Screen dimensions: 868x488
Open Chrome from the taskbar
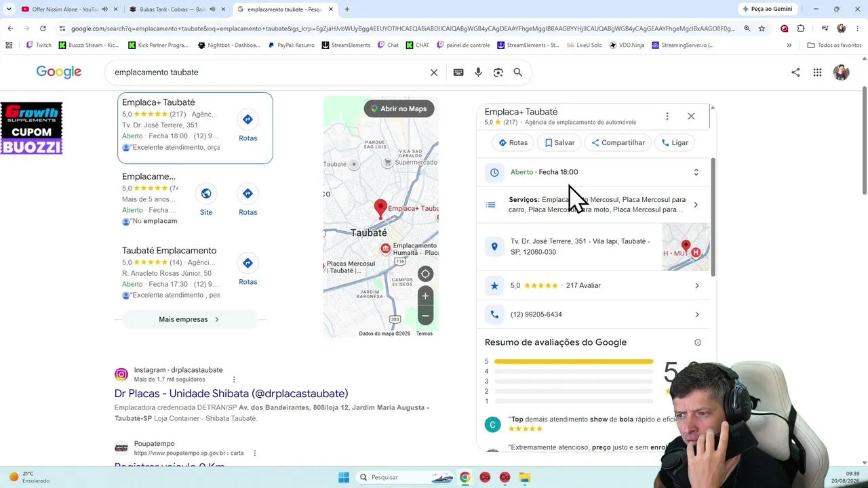[465, 477]
